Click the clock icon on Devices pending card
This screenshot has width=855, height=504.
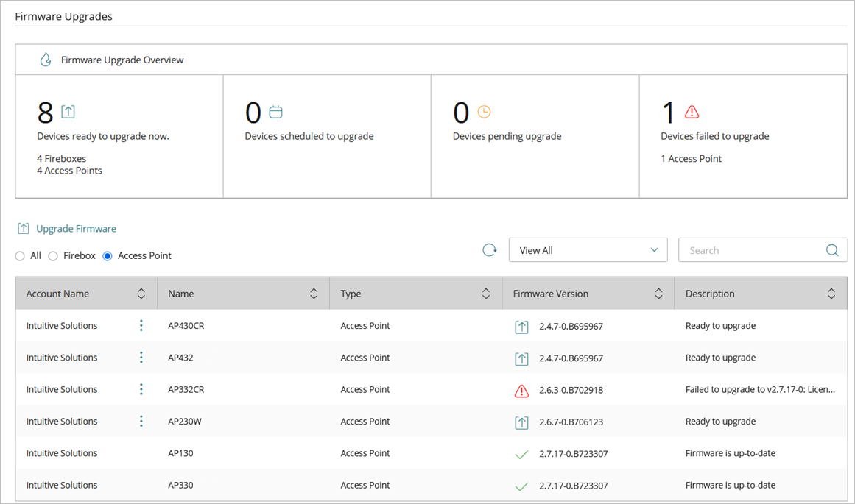(482, 110)
